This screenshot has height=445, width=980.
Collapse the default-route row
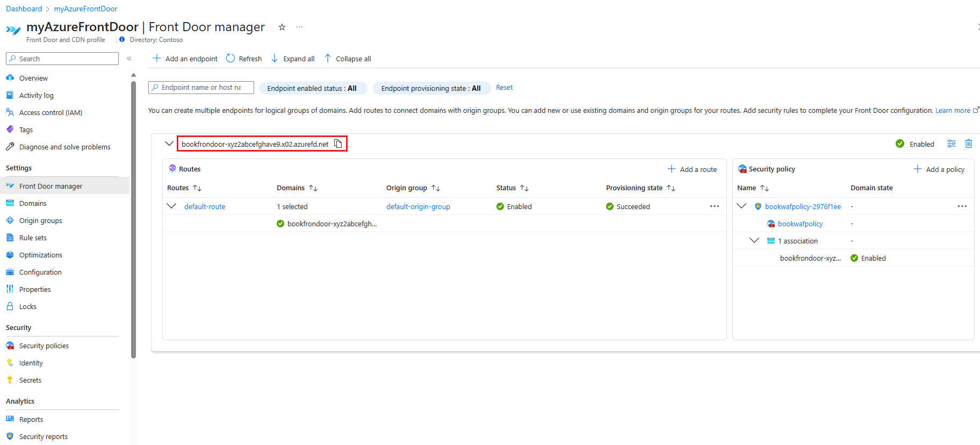(172, 206)
